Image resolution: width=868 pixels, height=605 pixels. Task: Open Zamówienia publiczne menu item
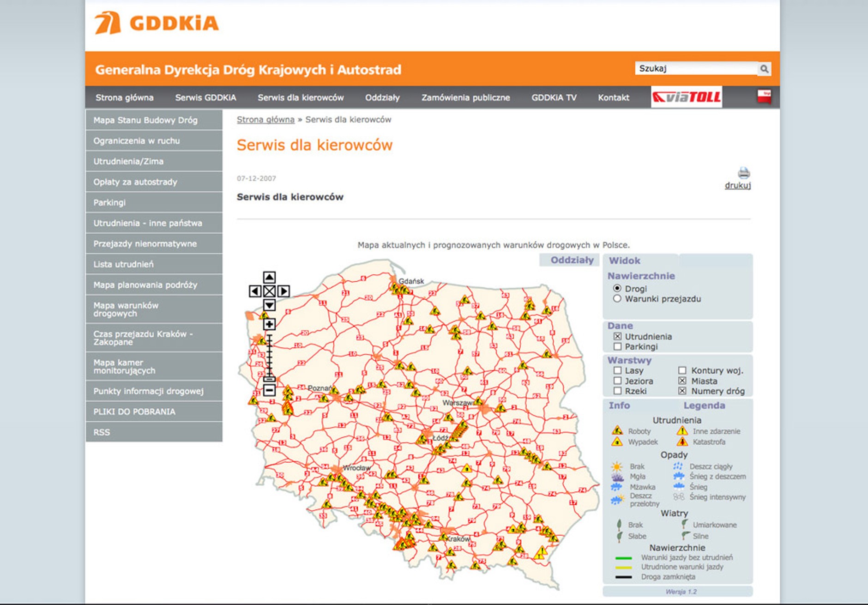pyautogui.click(x=465, y=97)
